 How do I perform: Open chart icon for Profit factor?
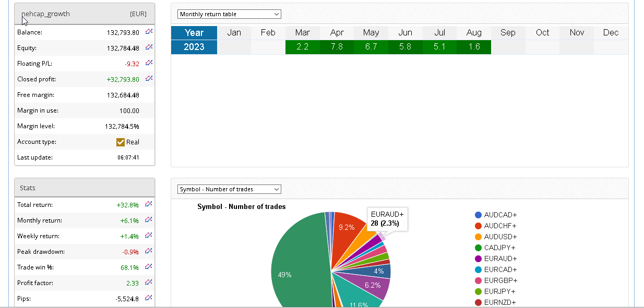(149, 282)
